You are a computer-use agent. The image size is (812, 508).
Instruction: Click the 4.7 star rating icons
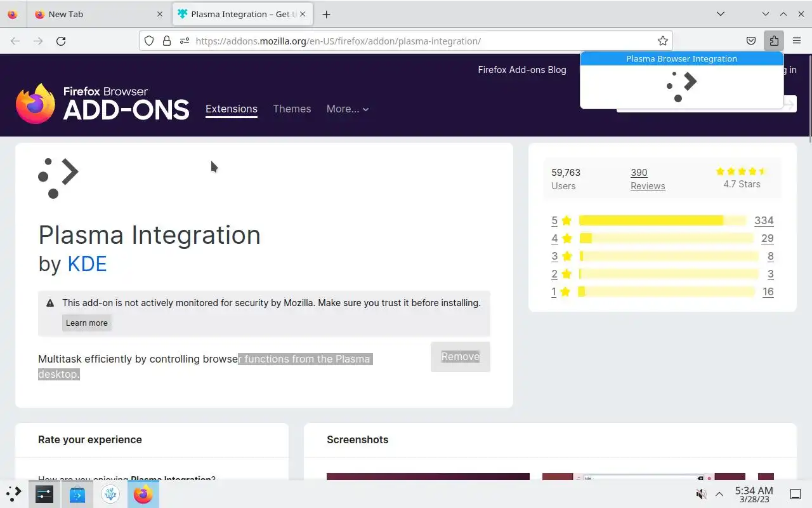pos(742,171)
